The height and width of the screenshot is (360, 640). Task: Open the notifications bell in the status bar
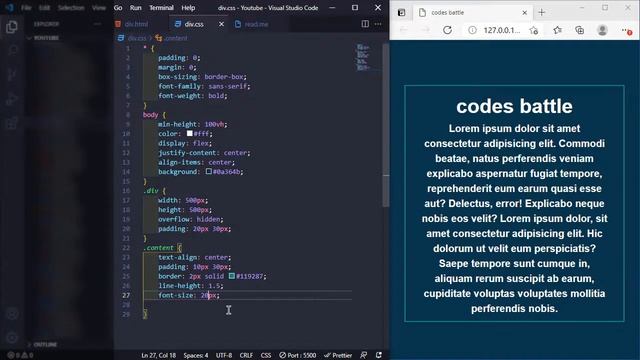(379, 355)
